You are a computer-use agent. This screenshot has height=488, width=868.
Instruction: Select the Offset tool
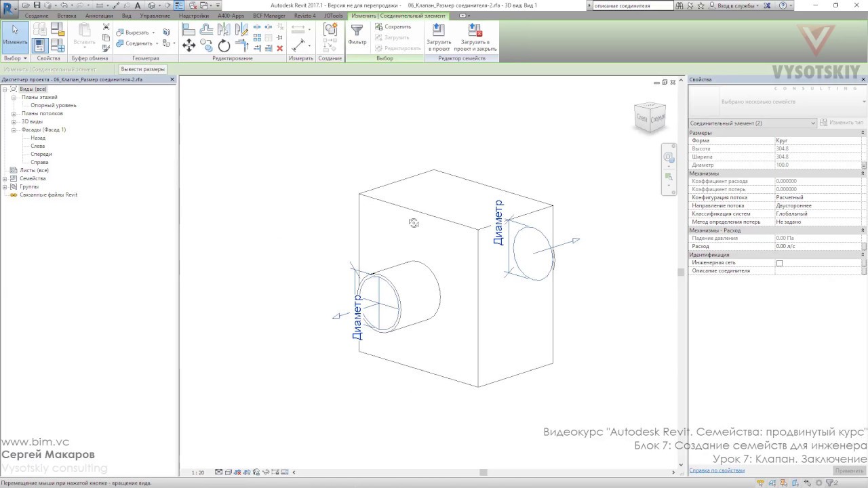point(207,30)
